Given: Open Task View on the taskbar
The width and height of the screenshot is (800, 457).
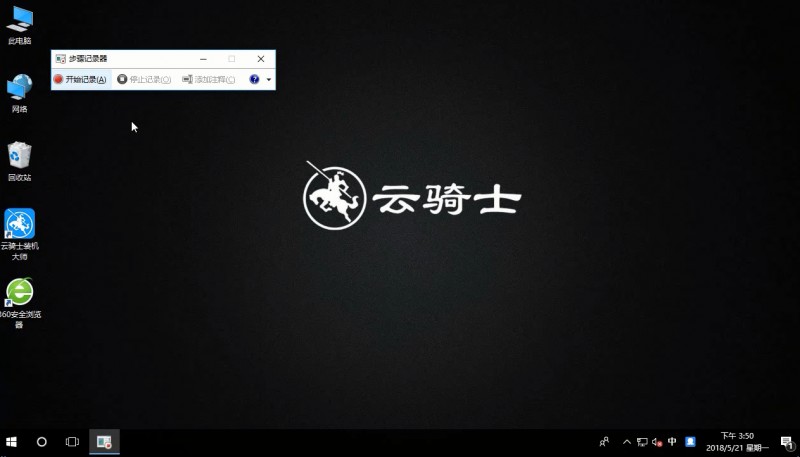Looking at the screenshot, I should (x=72, y=442).
